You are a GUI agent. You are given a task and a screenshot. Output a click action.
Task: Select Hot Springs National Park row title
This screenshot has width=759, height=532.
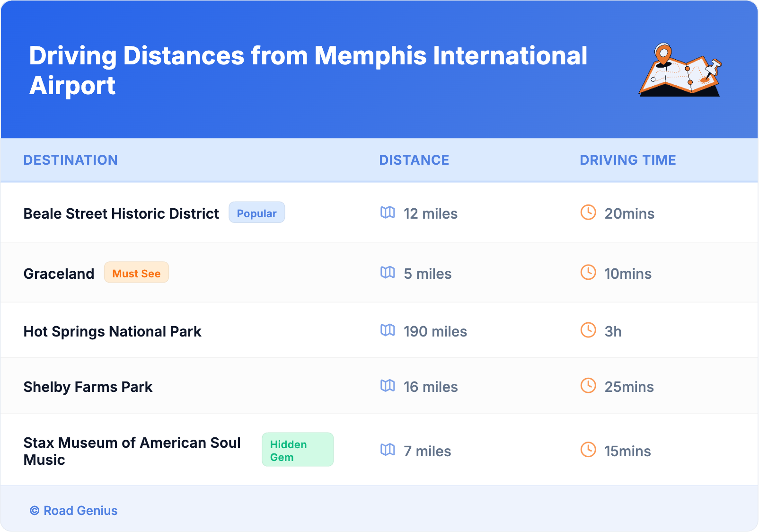[x=113, y=331]
